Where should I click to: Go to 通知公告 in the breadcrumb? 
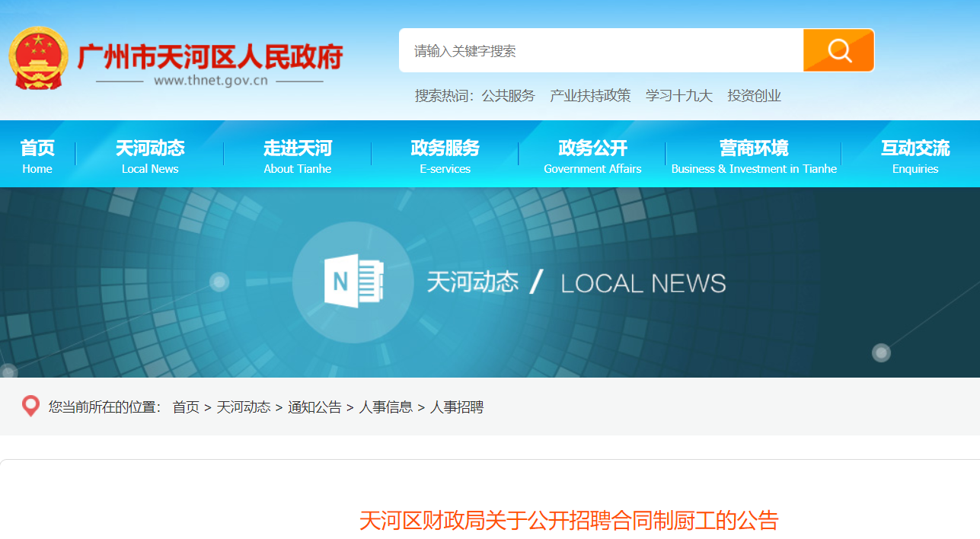click(314, 407)
